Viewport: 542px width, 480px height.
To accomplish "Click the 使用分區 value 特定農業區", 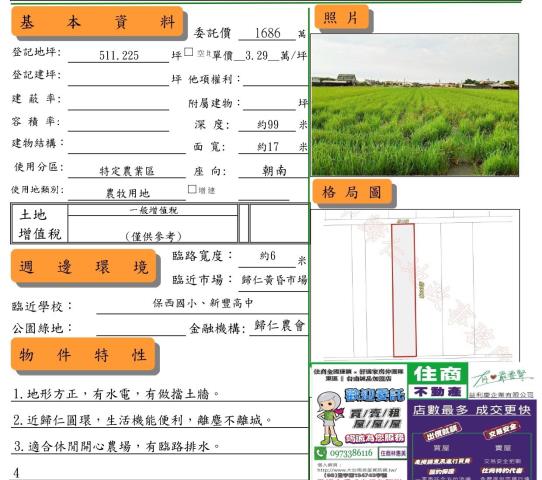I will (x=127, y=171).
